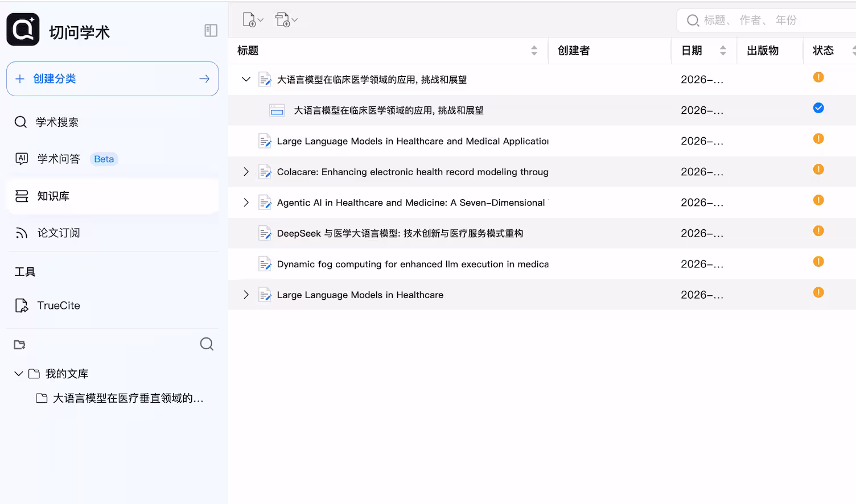The width and height of the screenshot is (856, 504).
Task: Select the 大语言模型在医疗垂直领域 folder
Action: point(127,398)
